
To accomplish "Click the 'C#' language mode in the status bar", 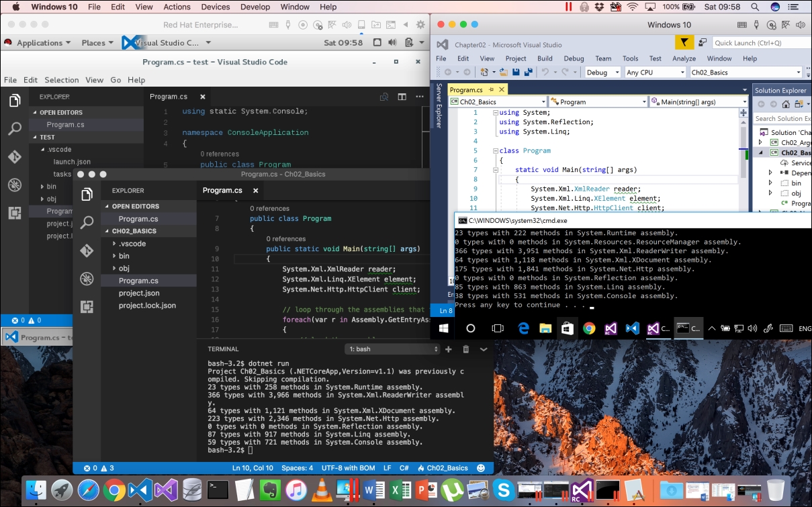I will [404, 468].
